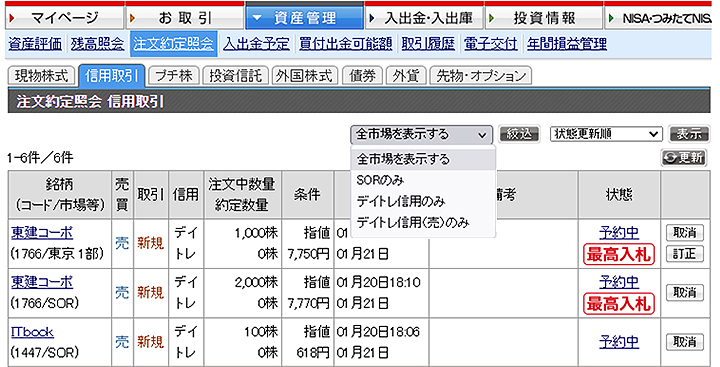
Task: Click the 絞込 filter button
Action: [519, 134]
